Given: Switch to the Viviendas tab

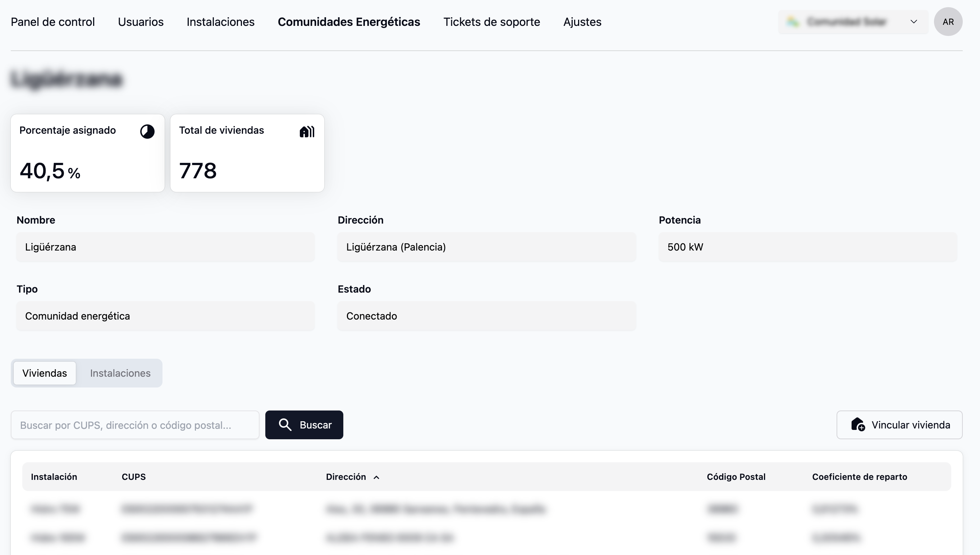Looking at the screenshot, I should (45, 373).
